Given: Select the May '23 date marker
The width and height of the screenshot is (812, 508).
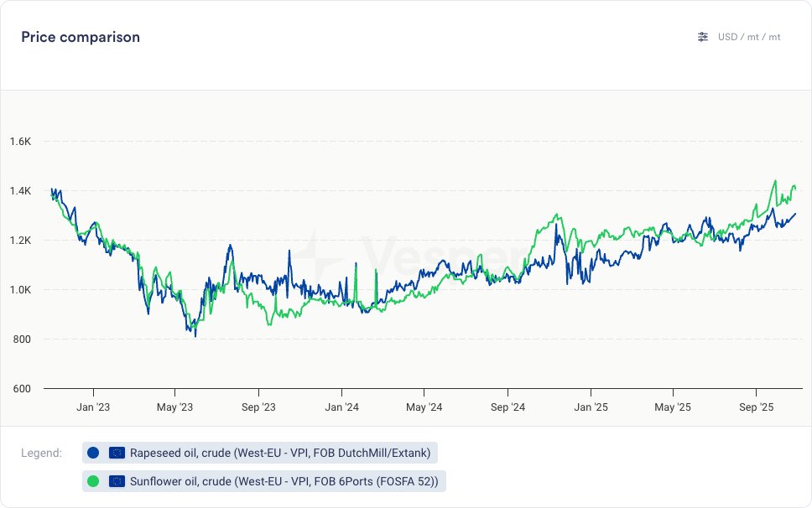Looking at the screenshot, I should 174,407.
